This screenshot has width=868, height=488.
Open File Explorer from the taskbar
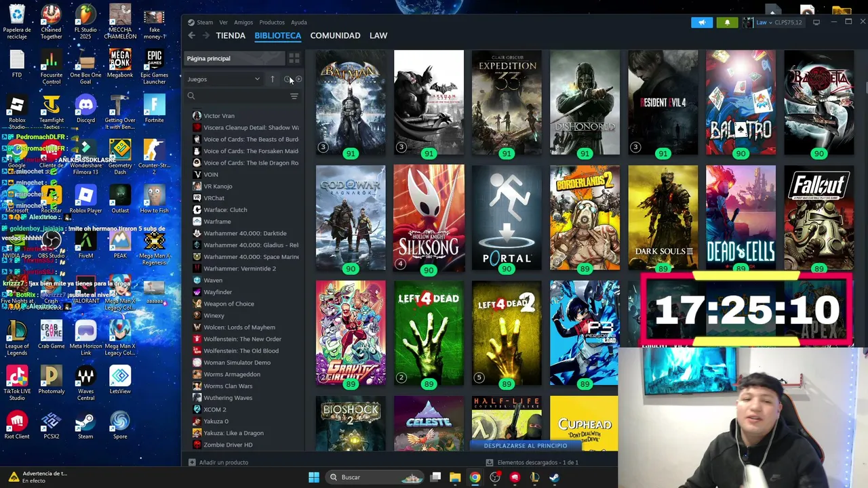point(455,477)
